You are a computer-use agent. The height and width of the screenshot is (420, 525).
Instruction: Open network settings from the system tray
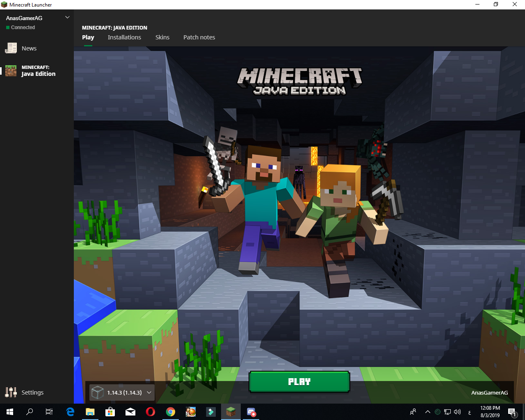(447, 412)
